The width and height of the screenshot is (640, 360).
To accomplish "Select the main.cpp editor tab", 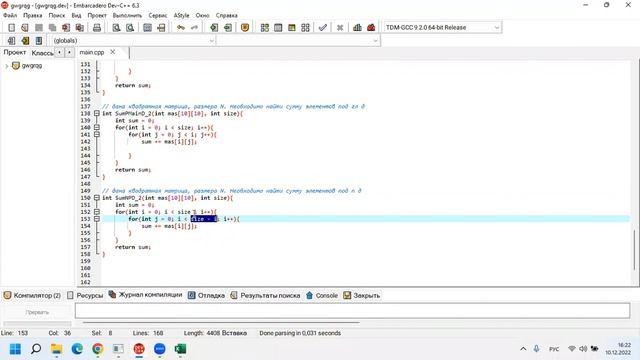I will (x=92, y=52).
